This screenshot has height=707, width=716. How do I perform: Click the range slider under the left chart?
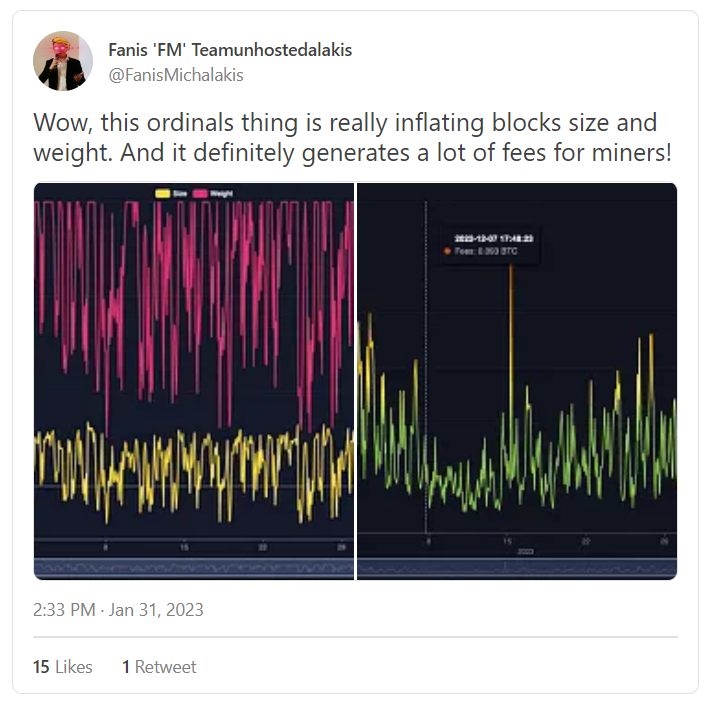tap(194, 569)
